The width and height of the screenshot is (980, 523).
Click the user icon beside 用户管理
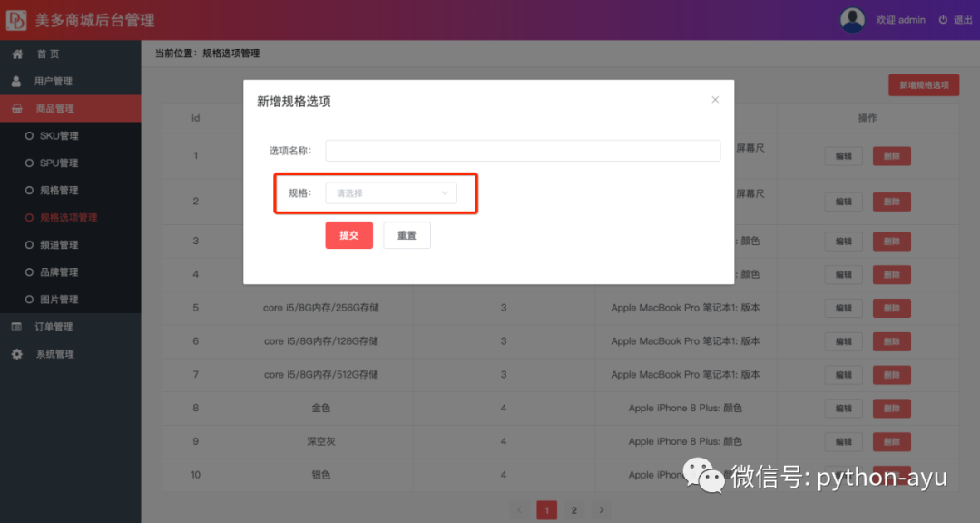[16, 82]
